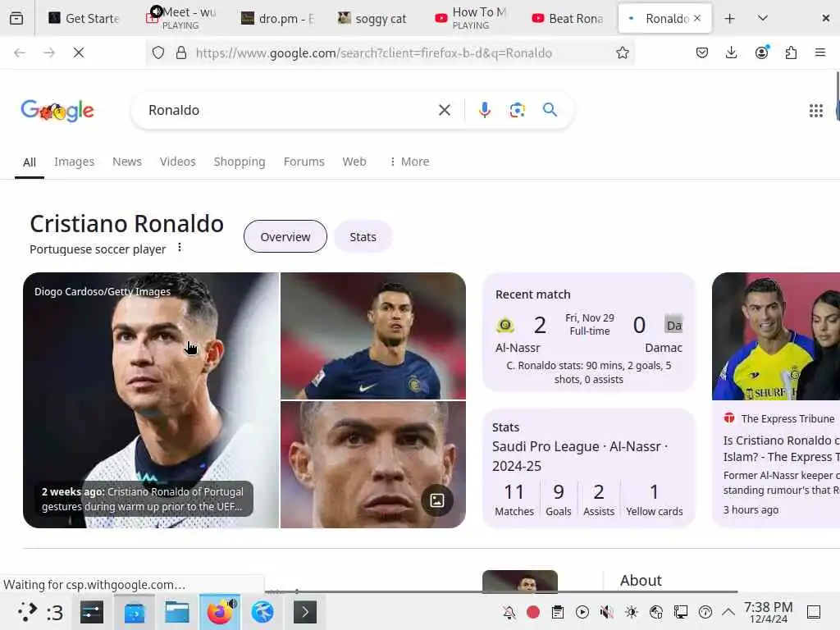Show site security lock information

[181, 52]
